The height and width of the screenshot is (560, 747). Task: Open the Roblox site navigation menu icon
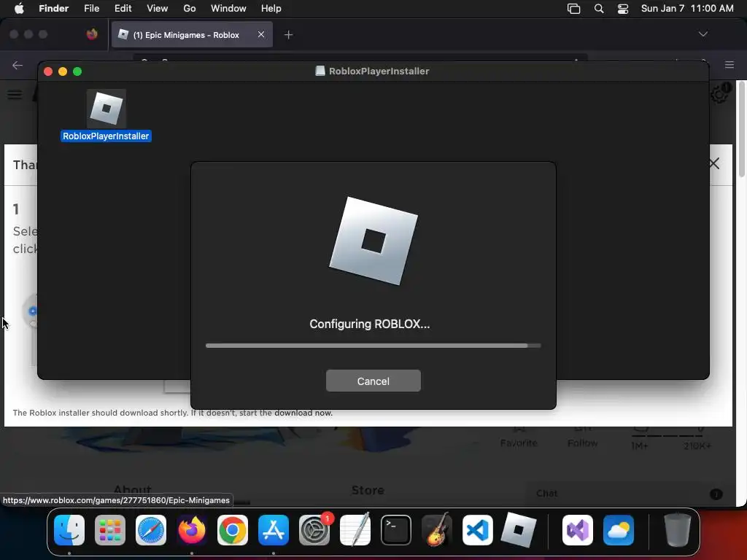click(15, 94)
